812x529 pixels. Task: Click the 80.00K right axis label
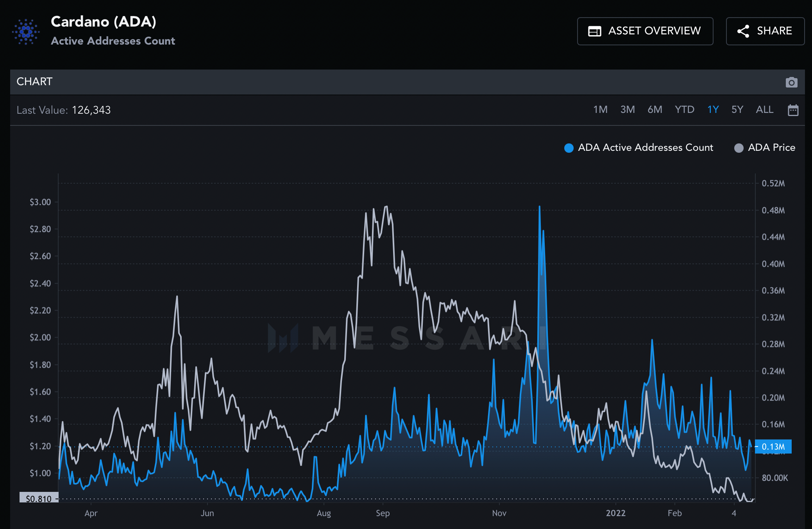pos(774,478)
